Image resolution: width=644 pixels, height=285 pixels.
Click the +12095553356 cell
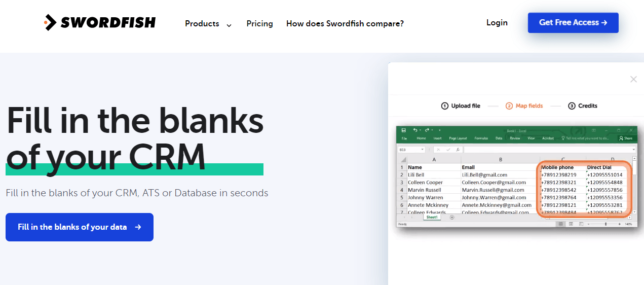[607, 198]
